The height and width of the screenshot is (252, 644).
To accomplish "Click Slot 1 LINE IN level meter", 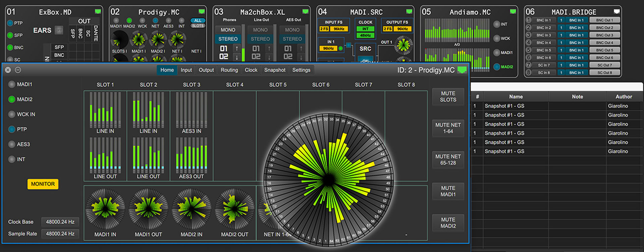I will (x=105, y=110).
